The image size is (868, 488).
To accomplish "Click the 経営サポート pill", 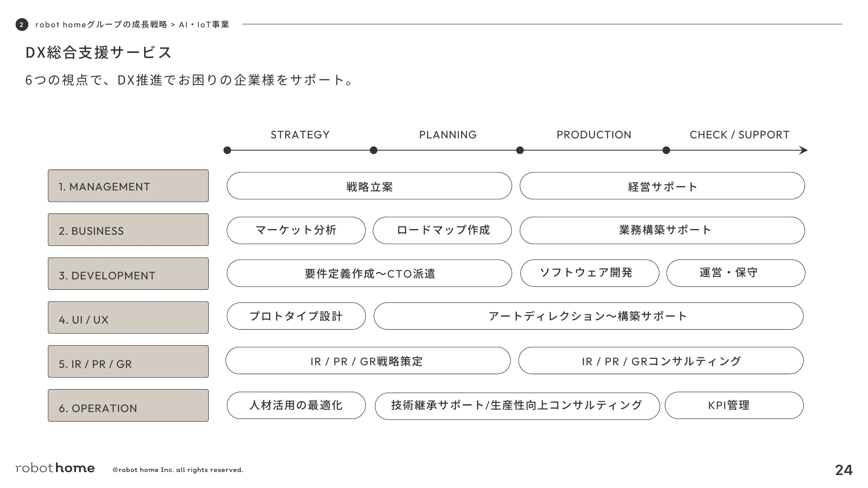I will point(662,186).
